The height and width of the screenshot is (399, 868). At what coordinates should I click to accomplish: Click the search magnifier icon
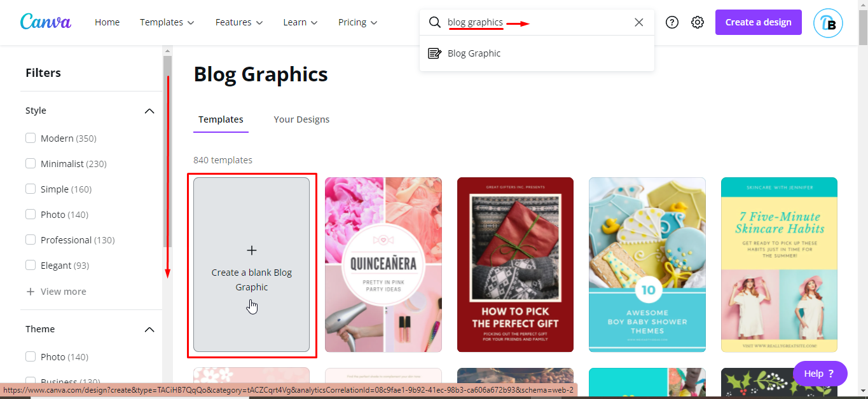click(x=435, y=22)
